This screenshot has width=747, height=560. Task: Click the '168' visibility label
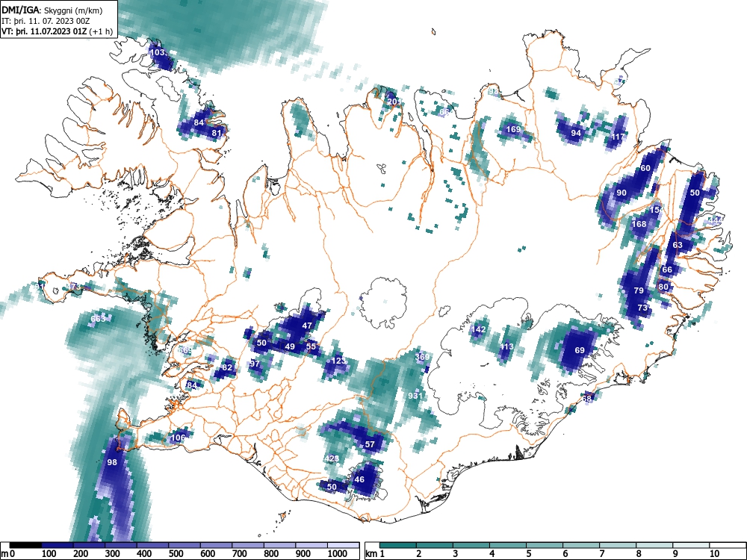click(x=639, y=224)
